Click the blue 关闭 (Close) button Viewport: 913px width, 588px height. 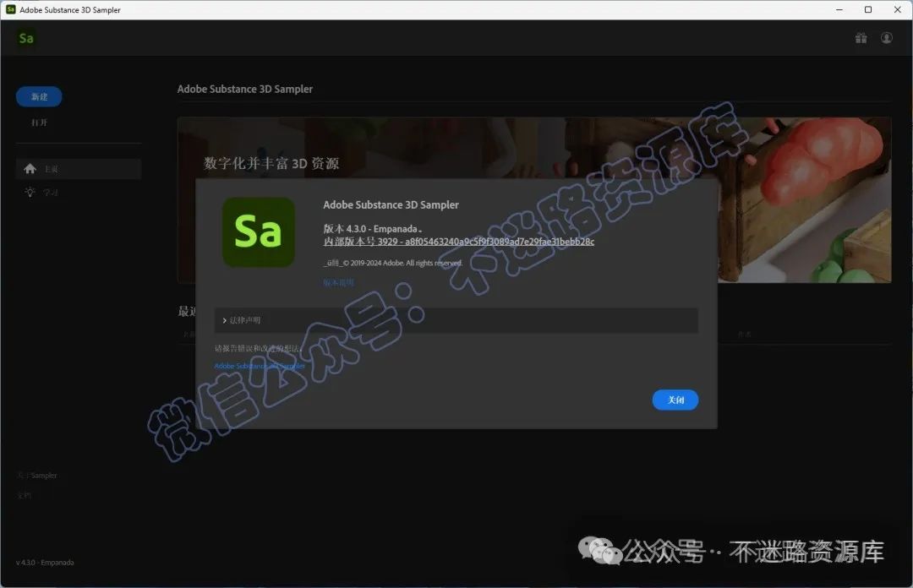(675, 400)
